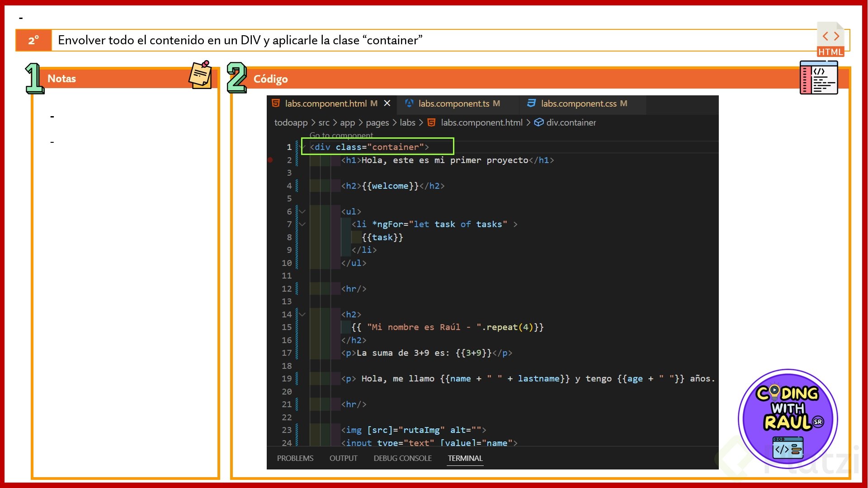Click the Coding with Raúl logo
Image resolution: width=868 pixels, height=488 pixels.
[788, 418]
